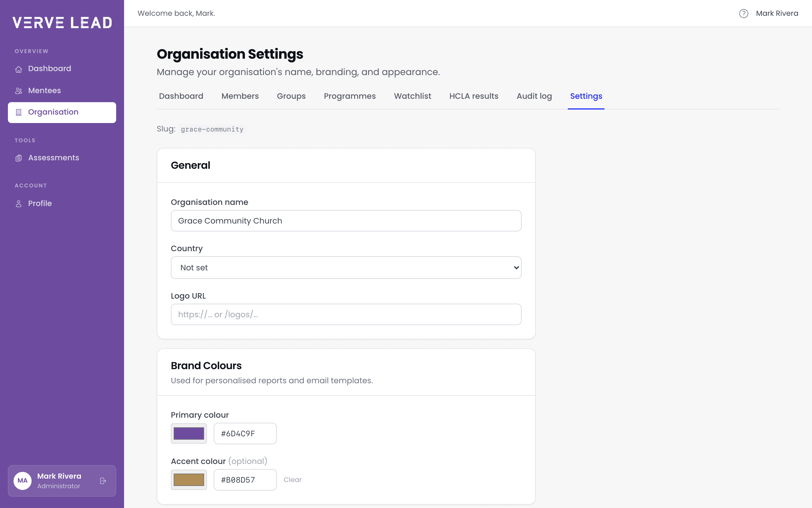
Task: Open the Groups tab
Action: coord(291,96)
